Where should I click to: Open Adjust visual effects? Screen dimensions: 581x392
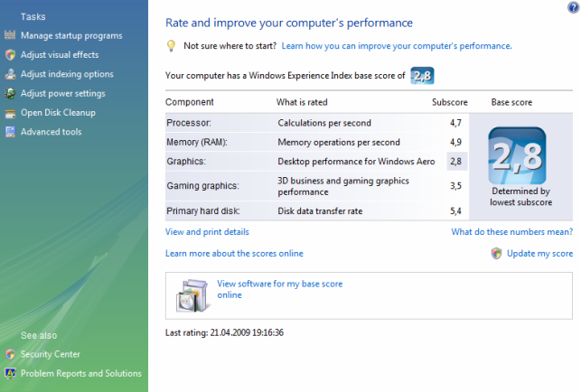point(60,55)
